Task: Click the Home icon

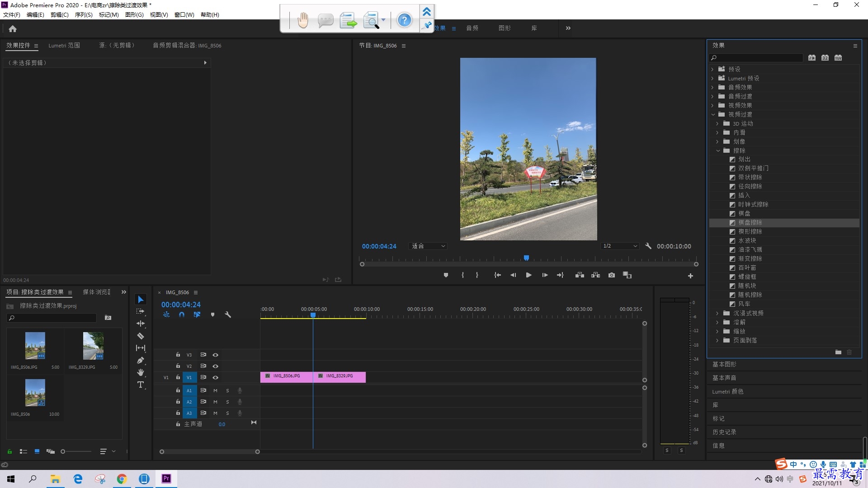Action: coord(13,28)
